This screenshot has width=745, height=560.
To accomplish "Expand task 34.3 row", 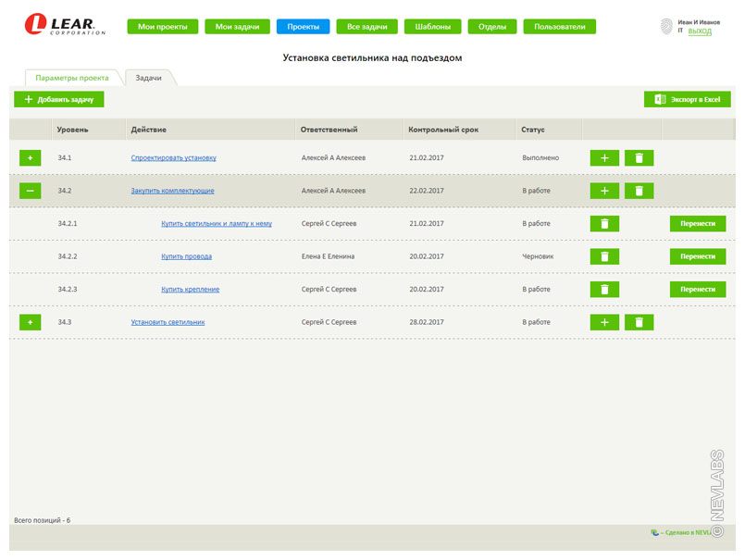I will pos(30,322).
